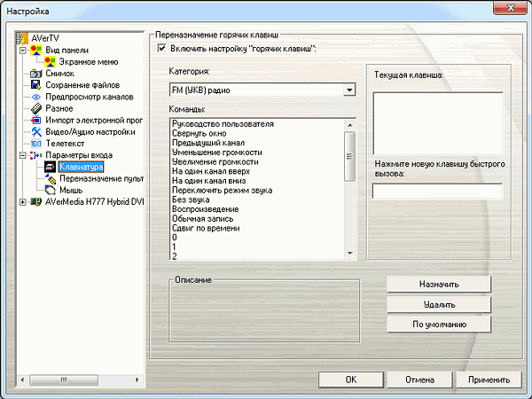Click the Предпросмотр каналов eye icon
This screenshot has height=399, width=532.
point(36,97)
